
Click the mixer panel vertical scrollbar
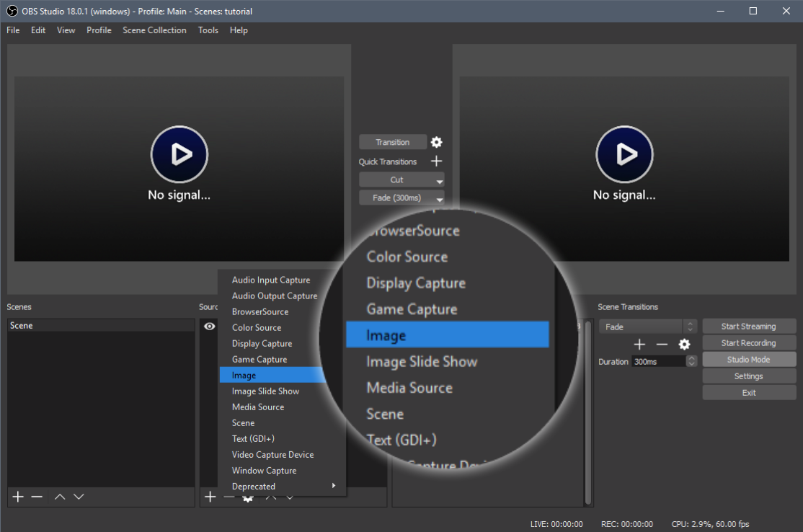(x=588, y=413)
